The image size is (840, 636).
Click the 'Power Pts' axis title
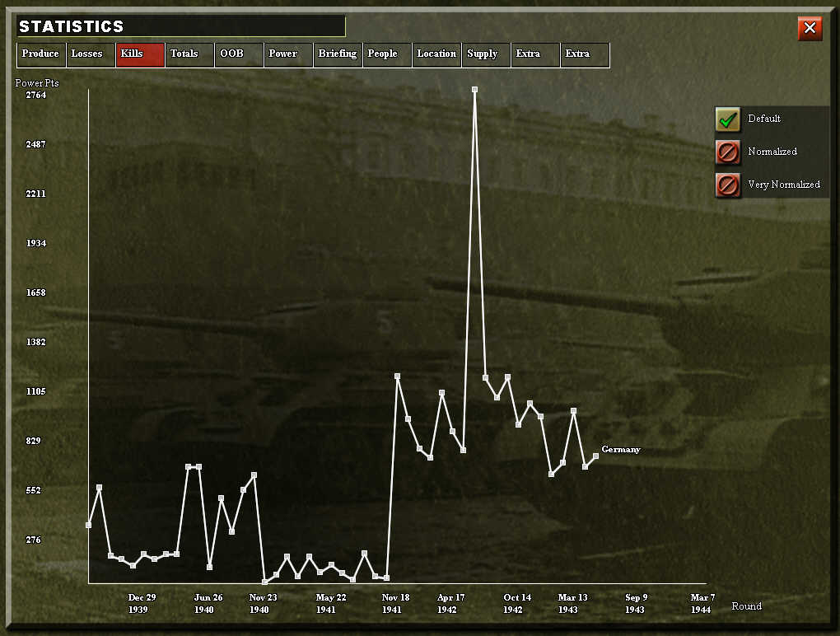tap(37, 83)
